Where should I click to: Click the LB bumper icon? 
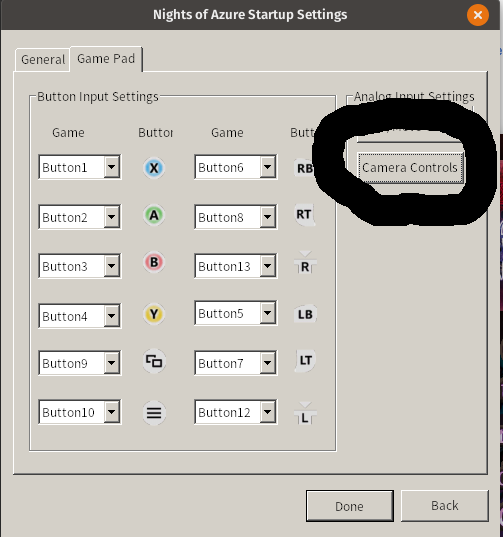pos(305,314)
